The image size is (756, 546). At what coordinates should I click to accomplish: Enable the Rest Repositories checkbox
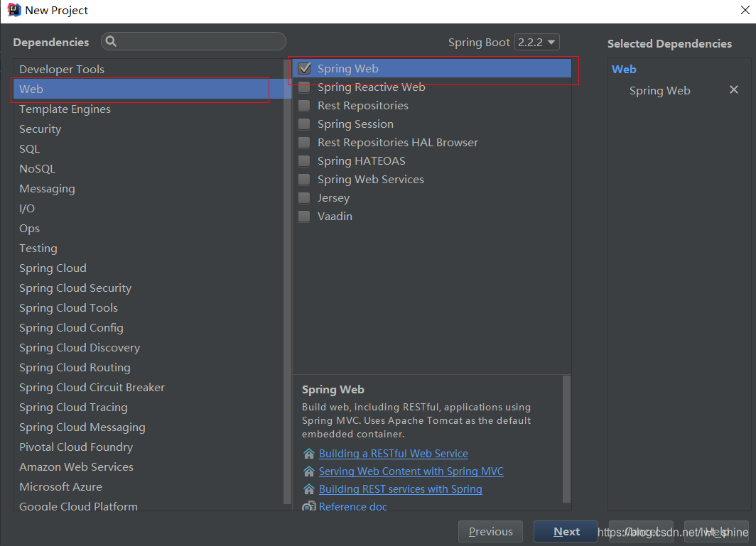[x=304, y=106]
